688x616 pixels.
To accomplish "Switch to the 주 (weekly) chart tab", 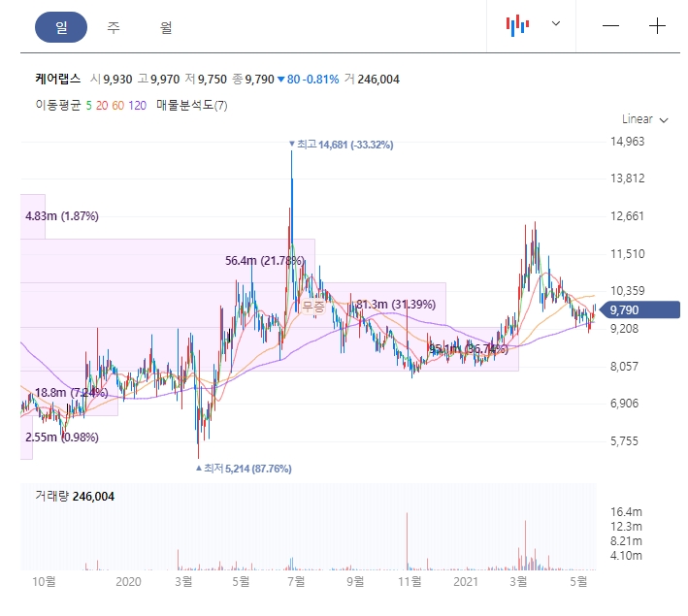I will click(114, 27).
